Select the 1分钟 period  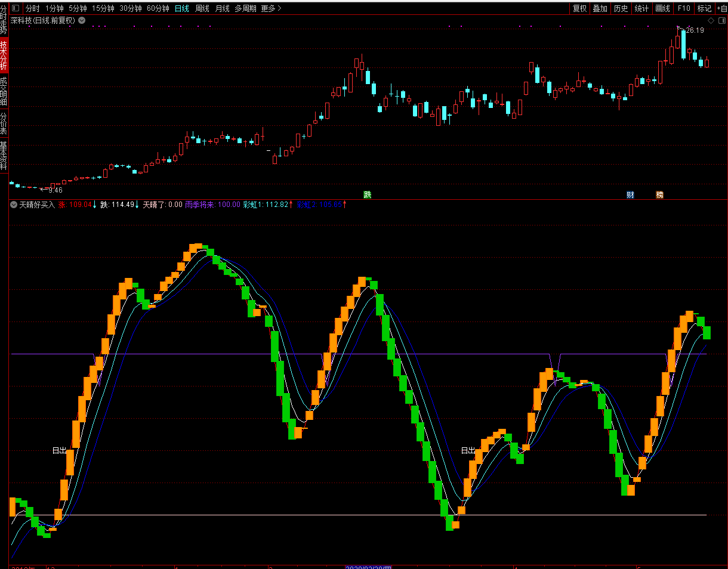click(x=54, y=8)
